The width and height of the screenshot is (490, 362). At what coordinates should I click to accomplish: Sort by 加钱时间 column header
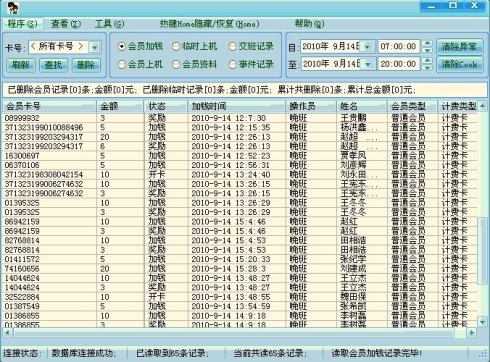237,106
